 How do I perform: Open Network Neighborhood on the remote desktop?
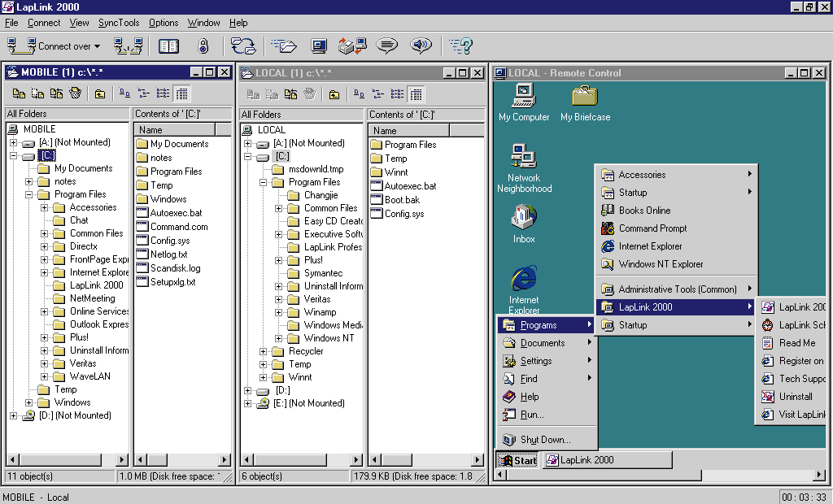tap(524, 168)
